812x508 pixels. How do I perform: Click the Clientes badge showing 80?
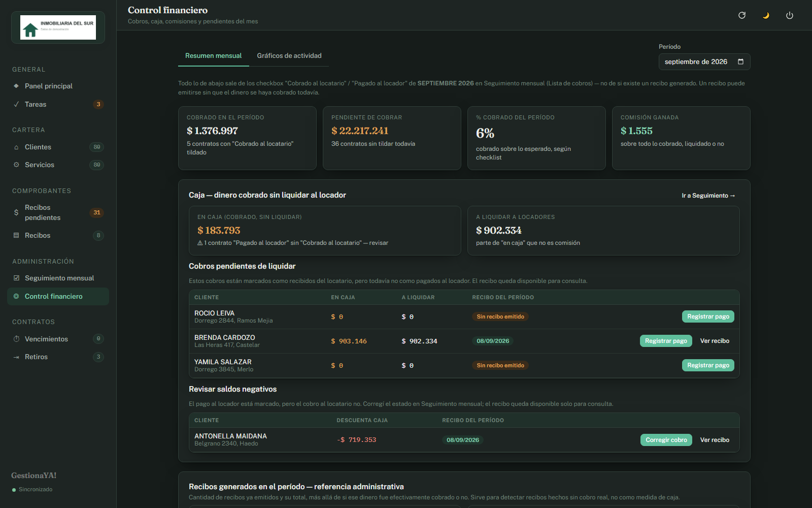point(97,147)
